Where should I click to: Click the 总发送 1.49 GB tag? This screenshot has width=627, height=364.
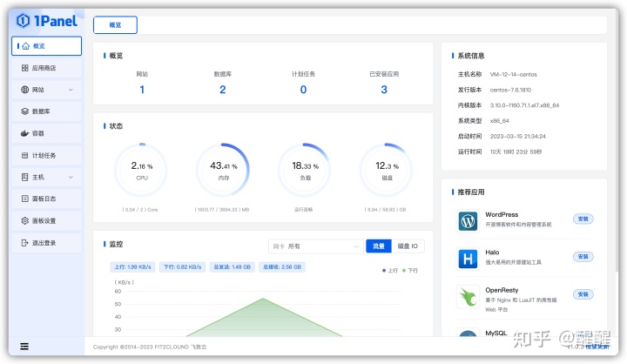232,266
